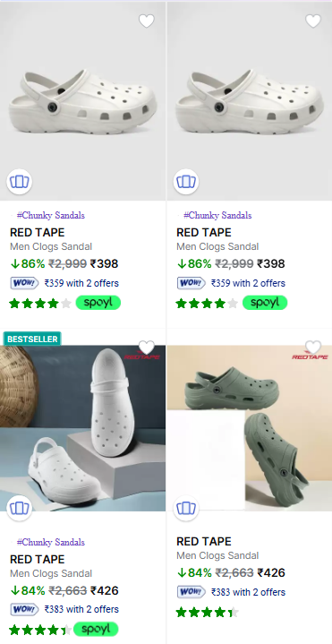Open #Chunky Sandals tag on first white clog listing
Viewport: 332px width, 644px height.
[50, 215]
